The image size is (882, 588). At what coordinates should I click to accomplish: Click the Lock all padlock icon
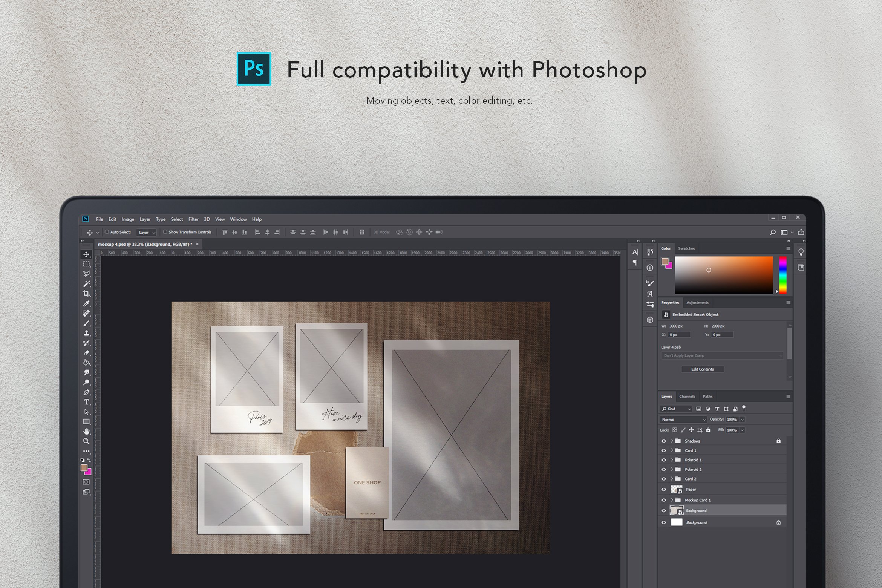click(708, 430)
